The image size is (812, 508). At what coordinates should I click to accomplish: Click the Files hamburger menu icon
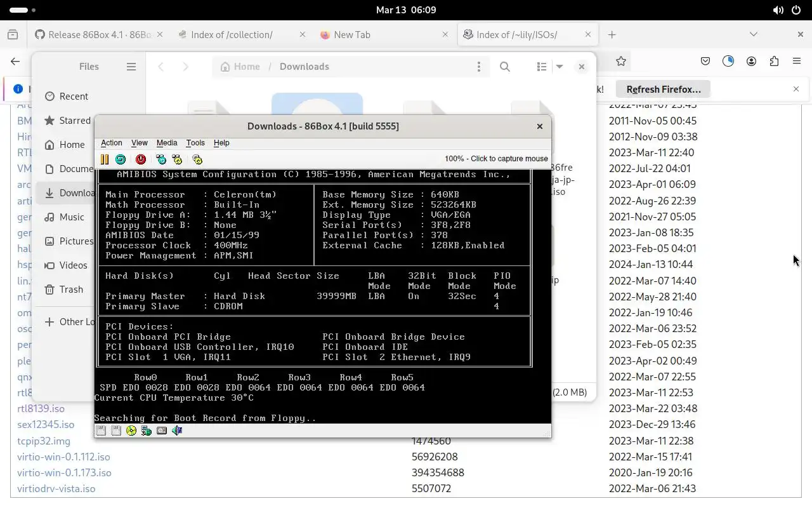point(131,67)
